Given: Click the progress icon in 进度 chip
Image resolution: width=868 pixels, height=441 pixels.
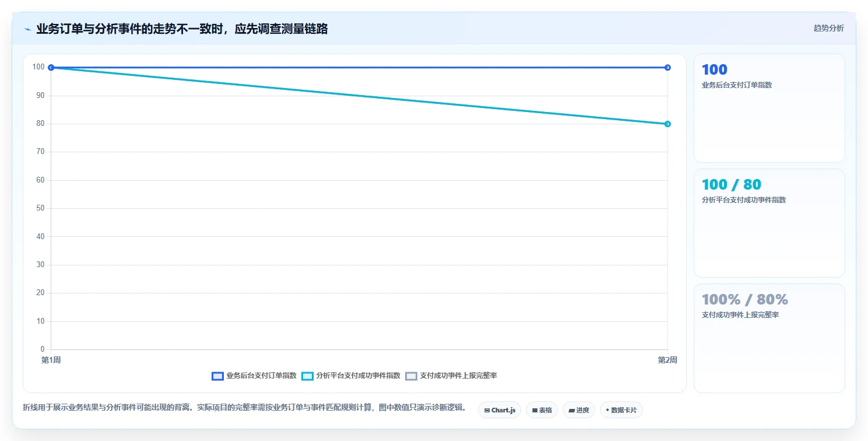Looking at the screenshot, I should (571, 410).
